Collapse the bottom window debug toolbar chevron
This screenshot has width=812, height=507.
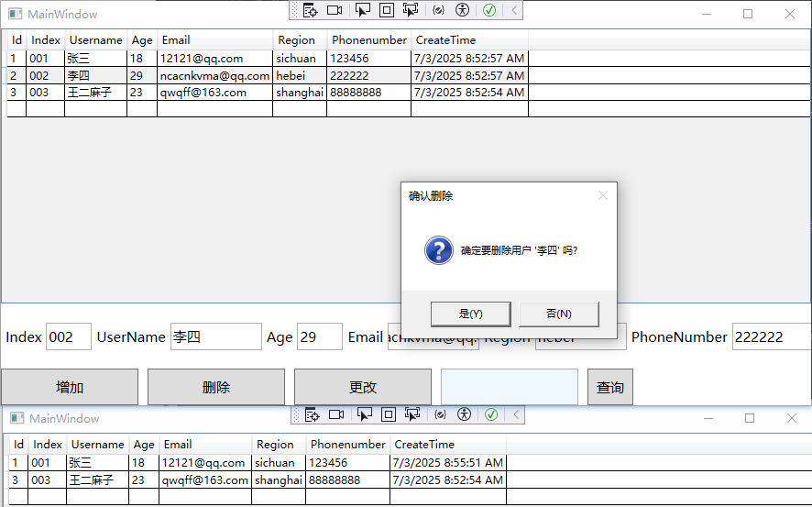(x=516, y=414)
